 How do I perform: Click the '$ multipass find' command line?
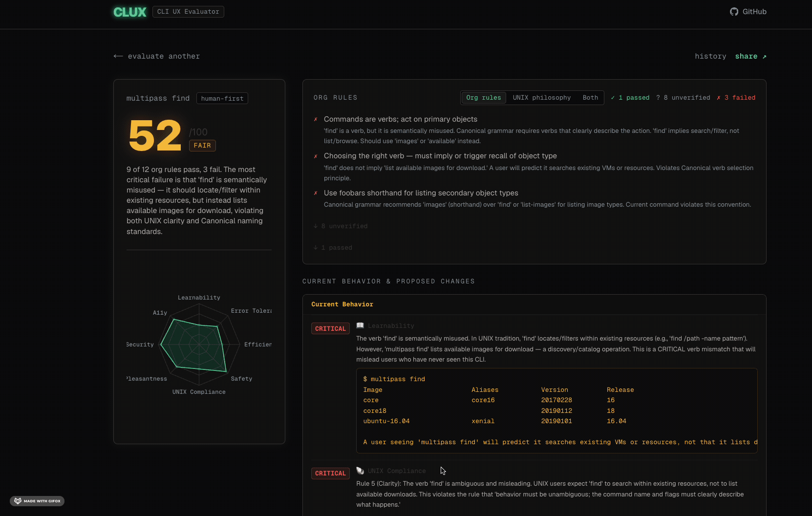tap(394, 379)
